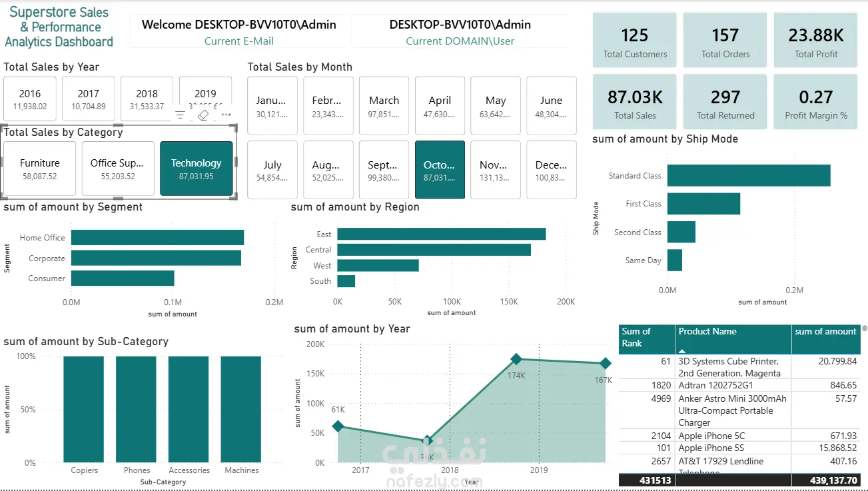Screen dimensions: 868x491
Task: Select the Furniture category tile
Action: 40,169
